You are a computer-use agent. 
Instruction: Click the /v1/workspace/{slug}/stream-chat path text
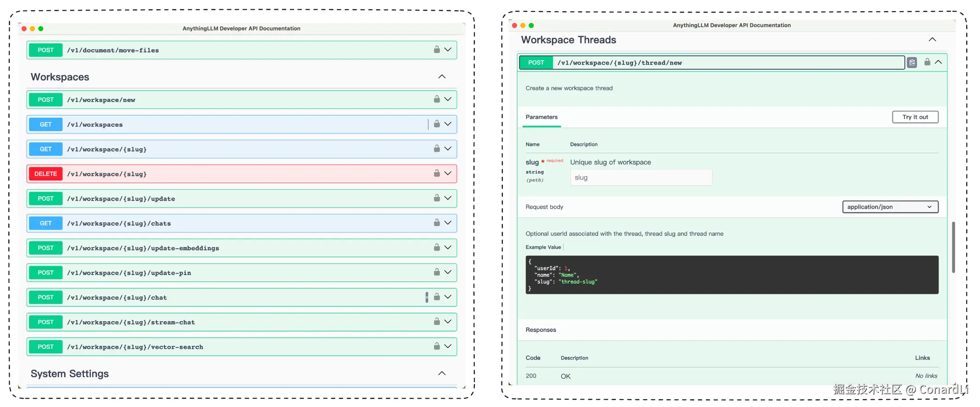(131, 322)
